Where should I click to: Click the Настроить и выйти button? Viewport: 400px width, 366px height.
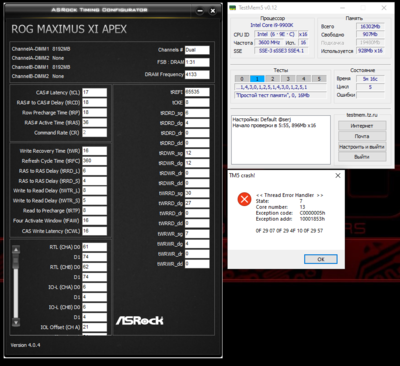tap(362, 147)
